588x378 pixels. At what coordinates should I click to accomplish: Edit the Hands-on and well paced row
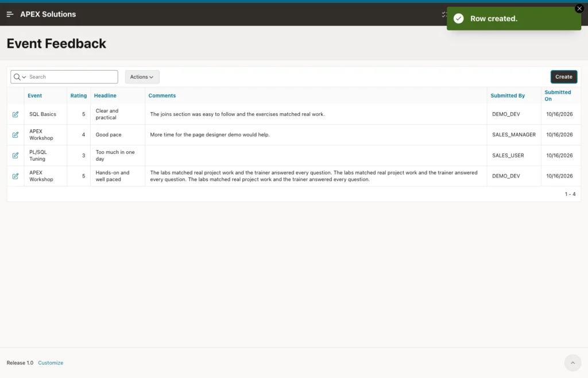point(16,176)
